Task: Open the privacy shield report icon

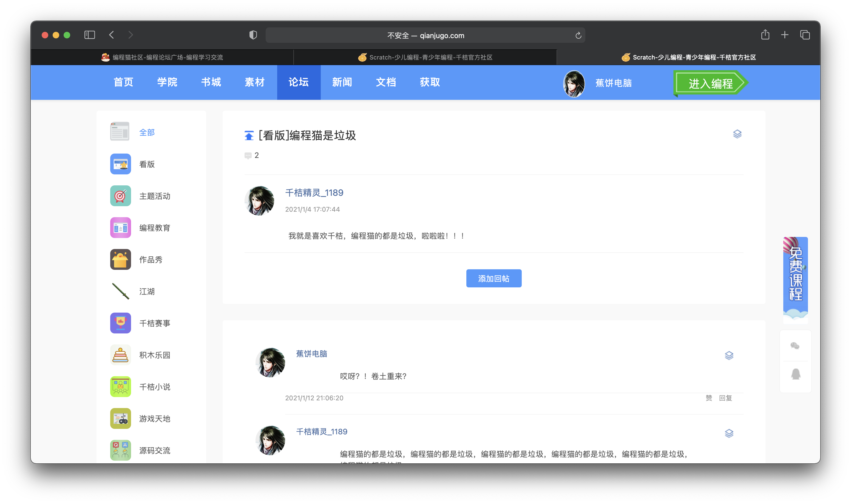Action: point(253,35)
